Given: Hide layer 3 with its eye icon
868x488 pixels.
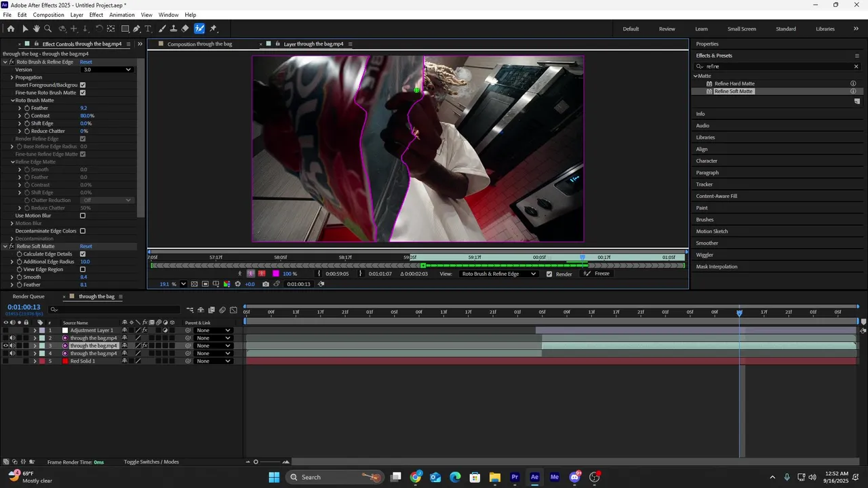Looking at the screenshot, I should coord(6,346).
